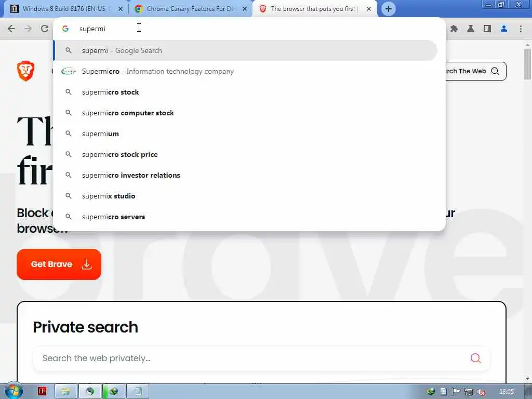
Task: Close the Chrome Canary Features tab
Action: [x=244, y=9]
